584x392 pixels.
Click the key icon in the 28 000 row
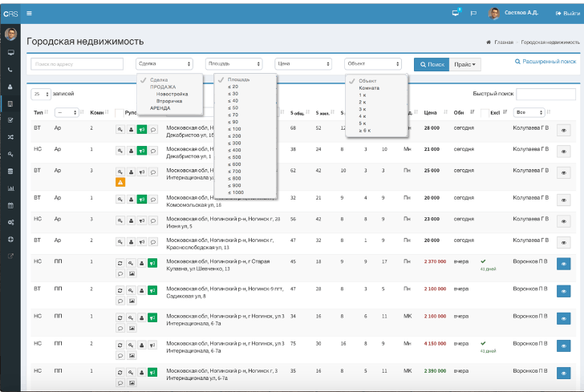[x=120, y=130]
